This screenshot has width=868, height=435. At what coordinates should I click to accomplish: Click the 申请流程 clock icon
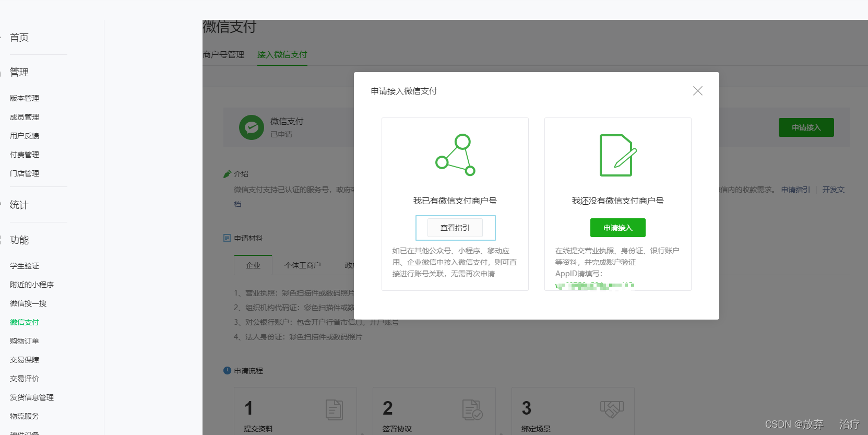[227, 371]
